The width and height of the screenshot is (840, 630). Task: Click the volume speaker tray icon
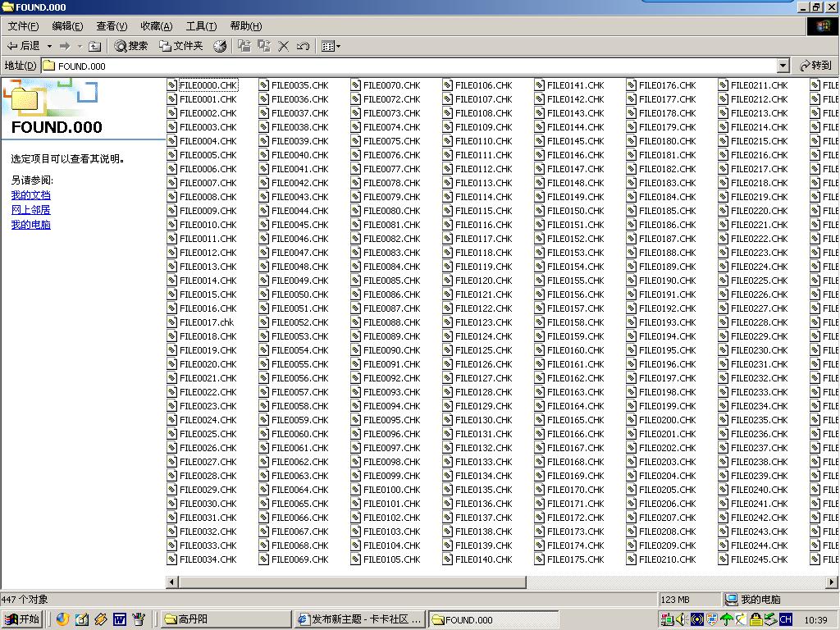point(682,620)
